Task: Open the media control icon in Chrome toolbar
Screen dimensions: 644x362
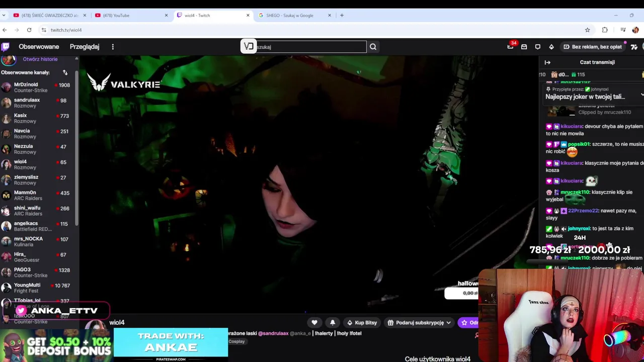Action: coord(623,30)
